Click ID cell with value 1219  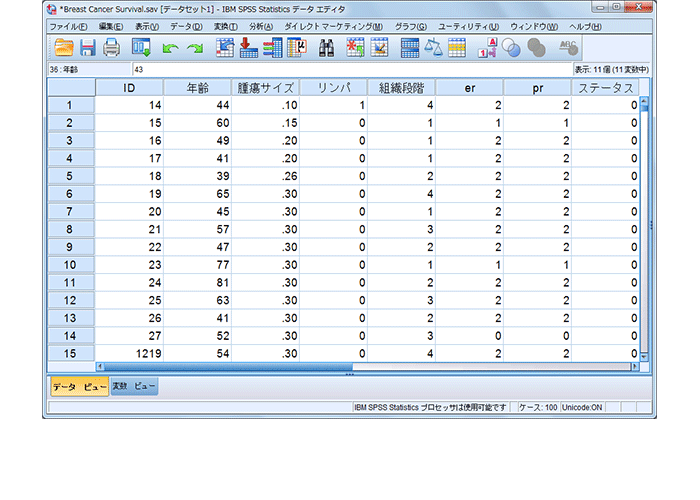pos(129,354)
